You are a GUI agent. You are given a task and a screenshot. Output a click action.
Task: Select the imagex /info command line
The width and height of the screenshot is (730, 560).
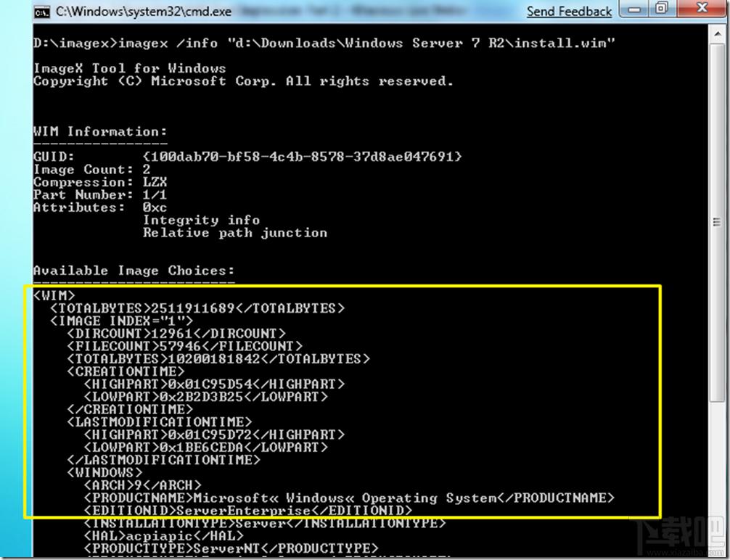pyautogui.click(x=324, y=44)
